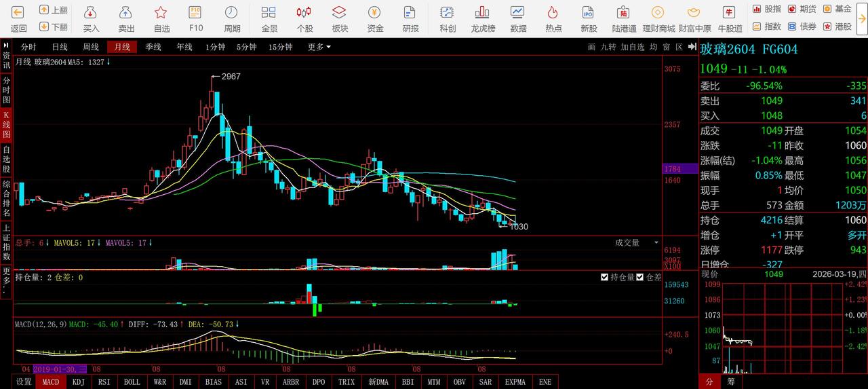The image size is (868, 389).
Task: Go back with the 返回 arrow icon
Action: tap(18, 12)
